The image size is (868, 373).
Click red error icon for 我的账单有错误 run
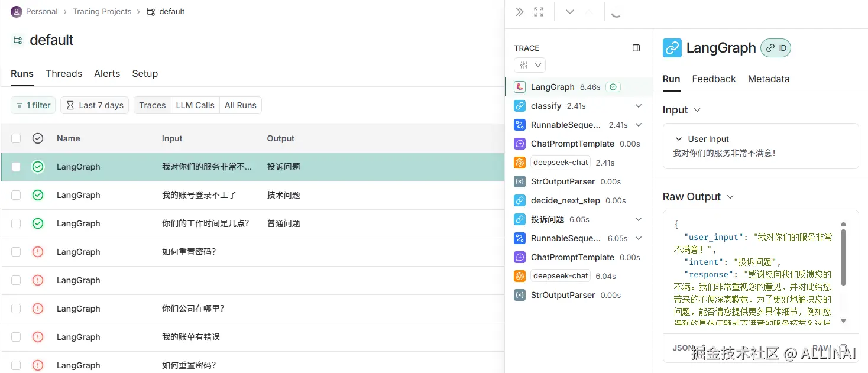click(38, 337)
